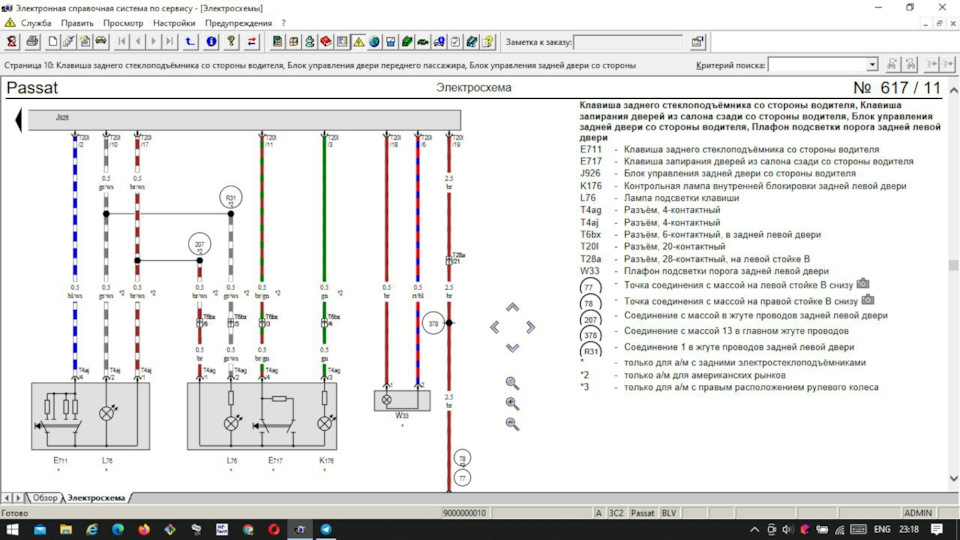The height and width of the screenshot is (540, 960).
Task: Click the 207 junction circle in diagram
Action: click(200, 244)
